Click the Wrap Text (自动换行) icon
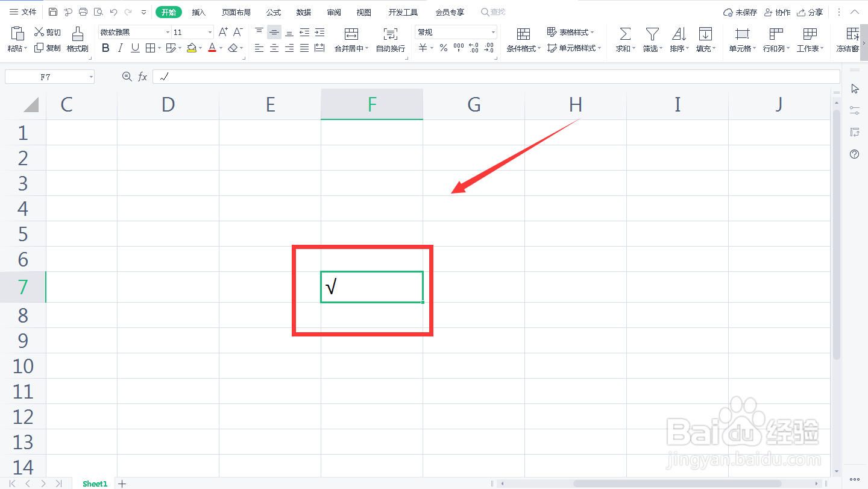The image size is (868, 489). (391, 34)
